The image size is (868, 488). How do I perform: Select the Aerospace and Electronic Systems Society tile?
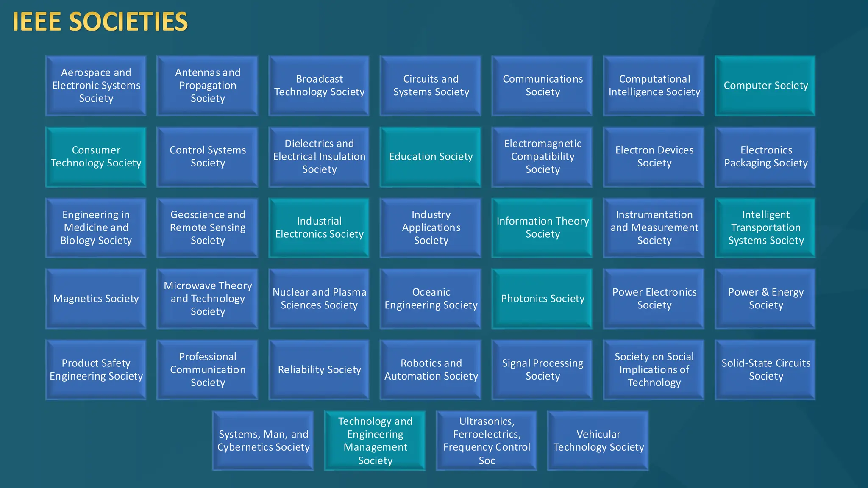[x=96, y=86]
